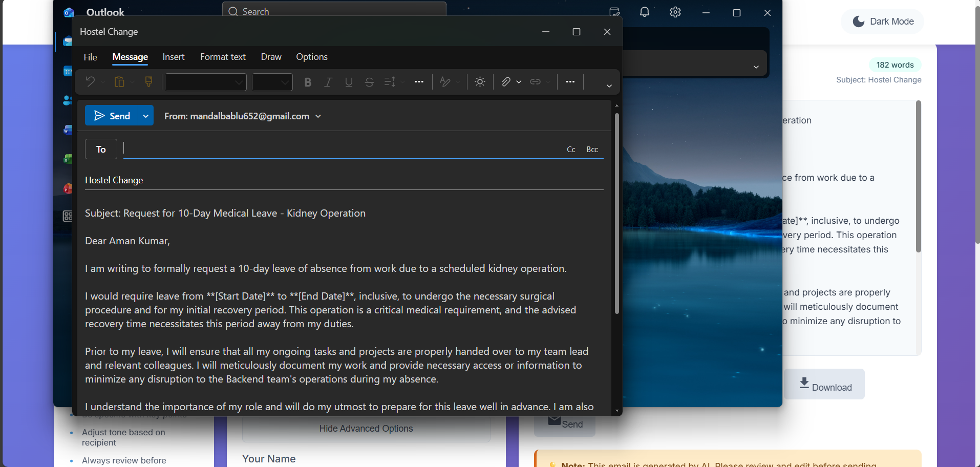The width and height of the screenshot is (980, 467).
Task: Open the toolbar overflow ellipsis after link
Action: point(570,82)
